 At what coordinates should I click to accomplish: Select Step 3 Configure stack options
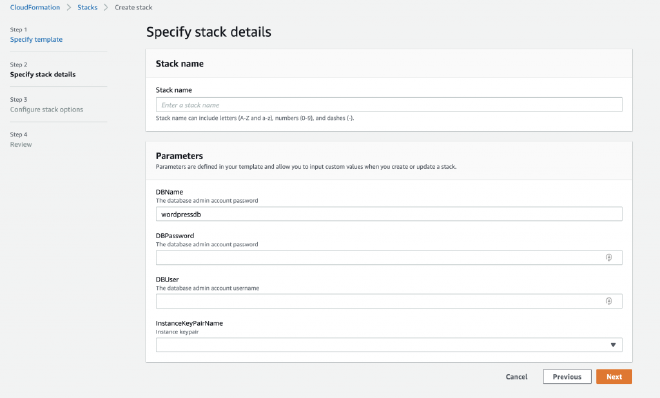(47, 109)
